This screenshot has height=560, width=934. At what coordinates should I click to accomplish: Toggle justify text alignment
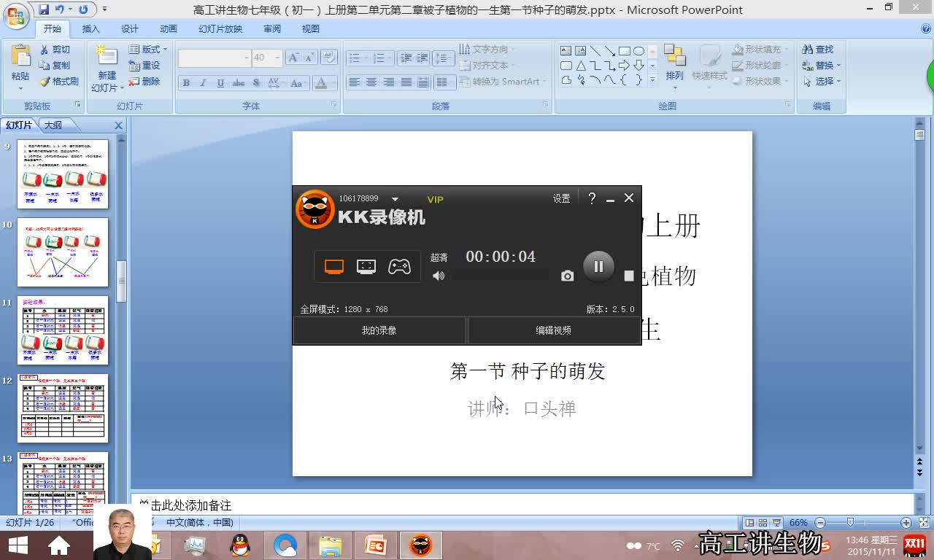406,82
